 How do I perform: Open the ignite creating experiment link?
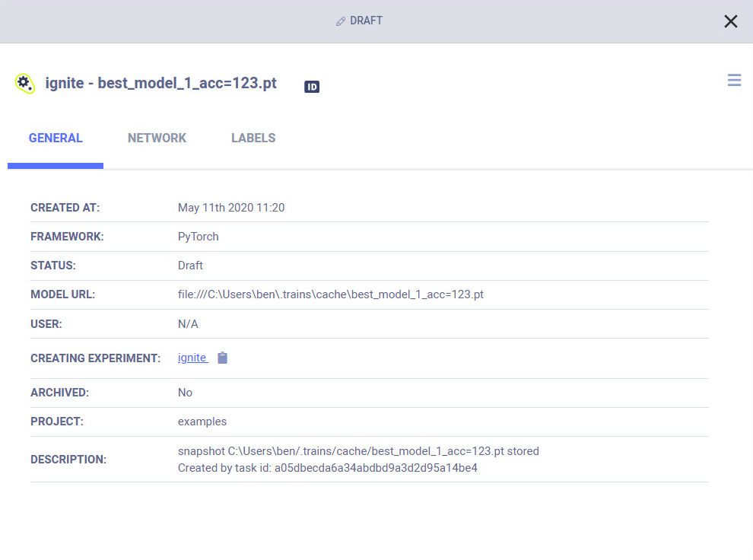pyautogui.click(x=192, y=358)
